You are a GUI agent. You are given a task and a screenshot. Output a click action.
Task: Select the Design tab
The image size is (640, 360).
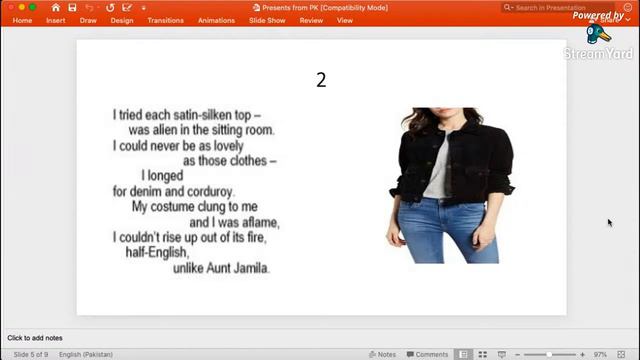tap(122, 20)
